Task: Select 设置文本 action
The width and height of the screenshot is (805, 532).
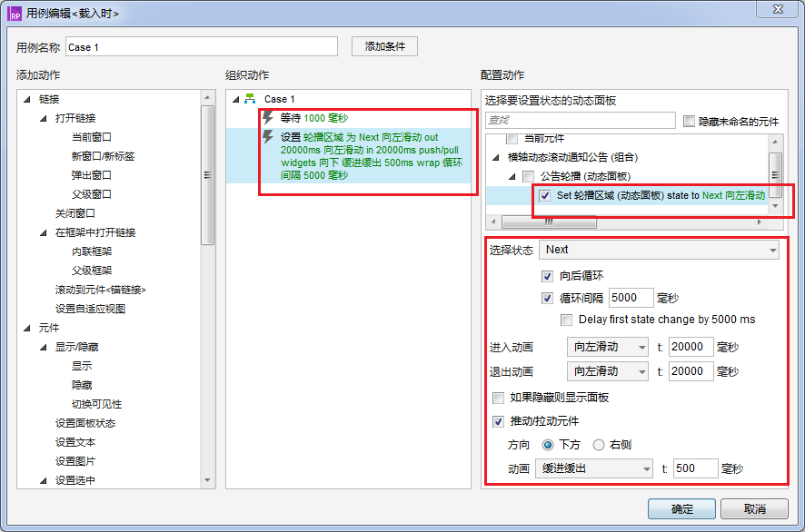Action: [x=75, y=442]
